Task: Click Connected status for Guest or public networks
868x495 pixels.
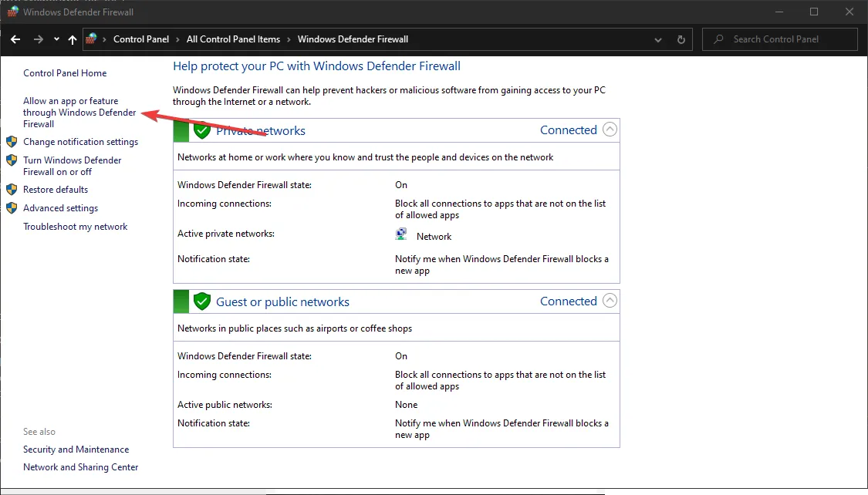Action: [569, 301]
